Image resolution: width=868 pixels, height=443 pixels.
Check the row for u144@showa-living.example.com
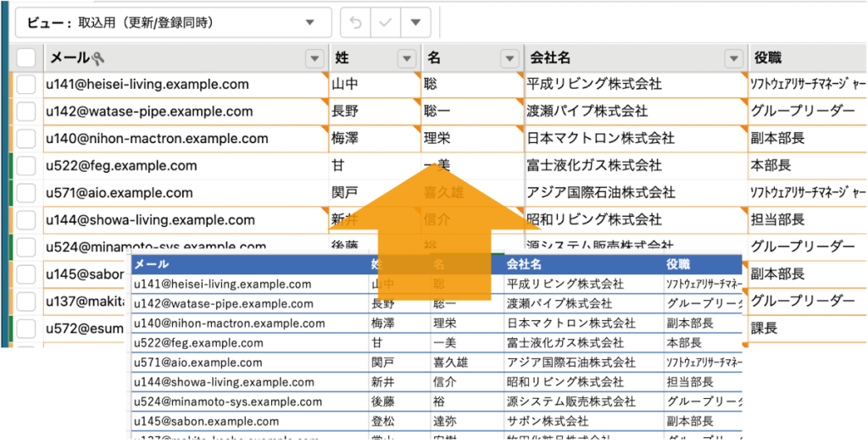(x=26, y=220)
